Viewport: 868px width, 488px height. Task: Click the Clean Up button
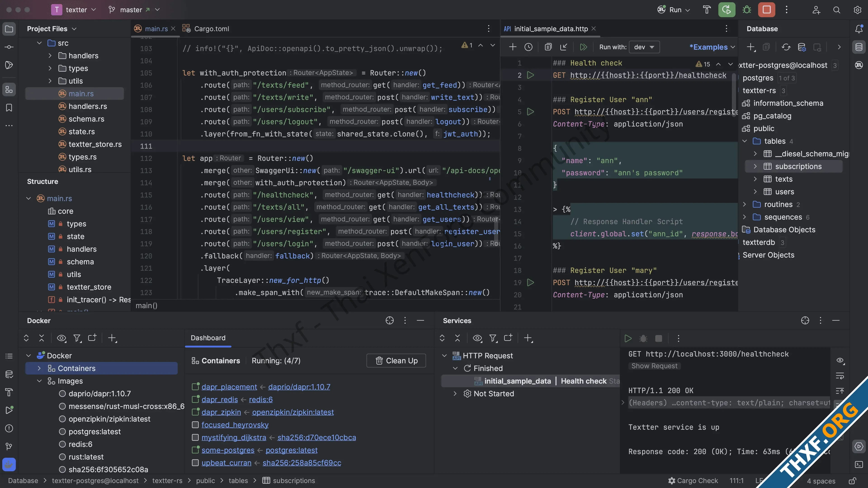(x=396, y=361)
